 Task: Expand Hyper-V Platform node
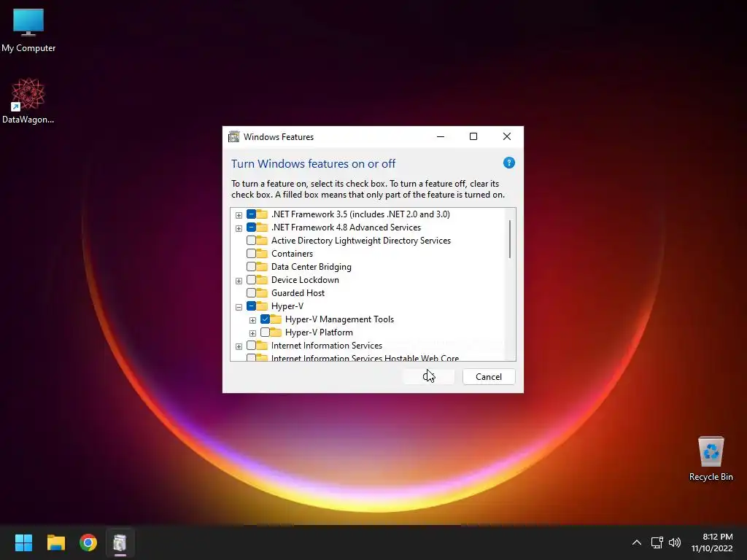click(x=252, y=333)
